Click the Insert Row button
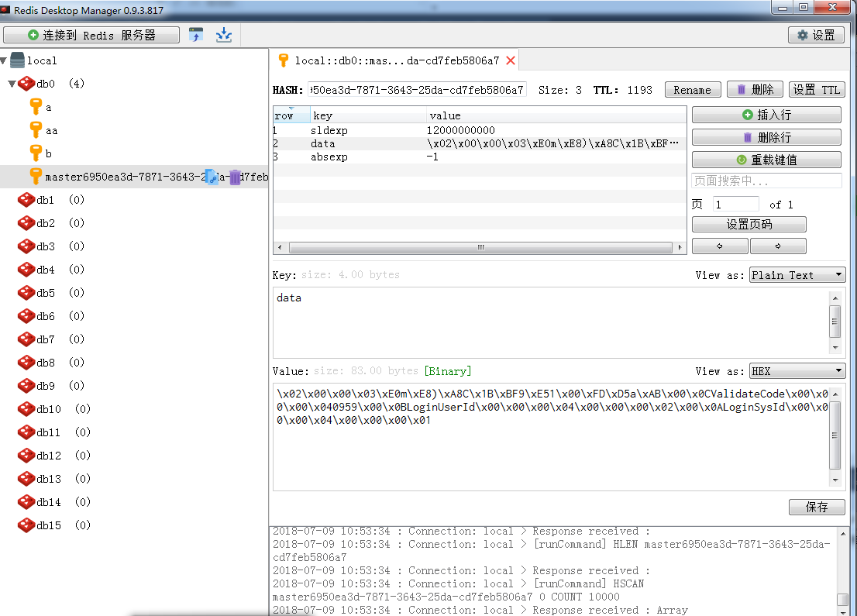This screenshot has width=857, height=616. coord(766,115)
